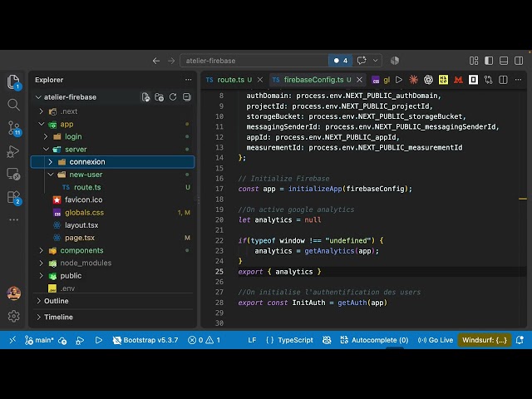Click the ChatGPT icon in editor toolbar

429,80
